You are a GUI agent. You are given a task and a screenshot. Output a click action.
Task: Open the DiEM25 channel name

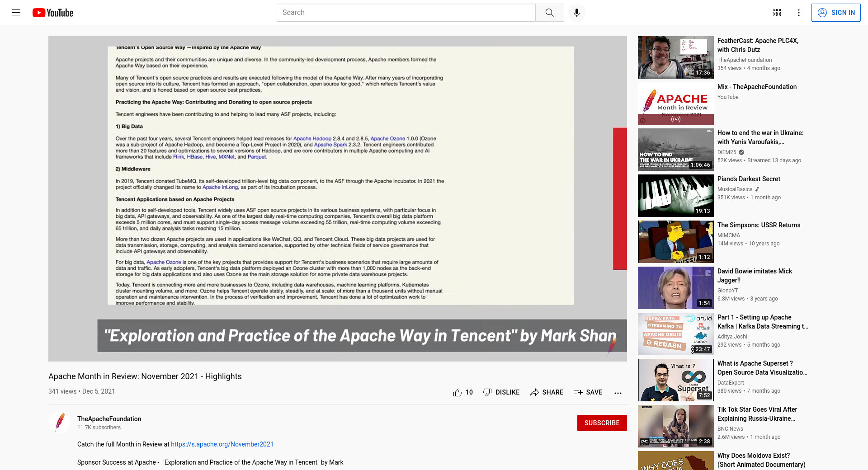[x=726, y=152]
